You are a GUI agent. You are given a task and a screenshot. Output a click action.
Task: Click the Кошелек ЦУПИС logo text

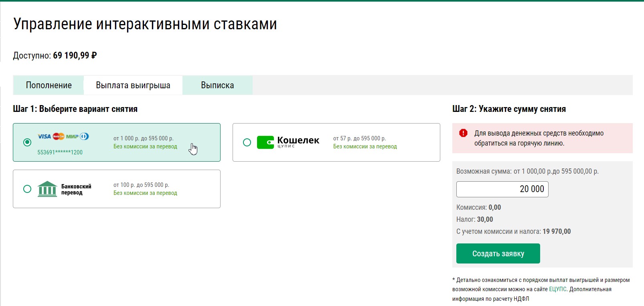[x=298, y=142]
